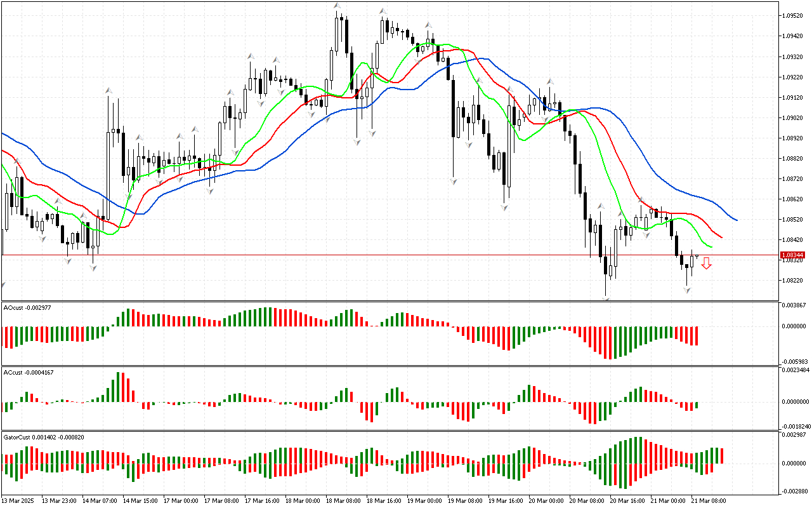This screenshot has height=508, width=812.
Task: Click the 20 Mar 16:00 time label
Action: tap(627, 500)
